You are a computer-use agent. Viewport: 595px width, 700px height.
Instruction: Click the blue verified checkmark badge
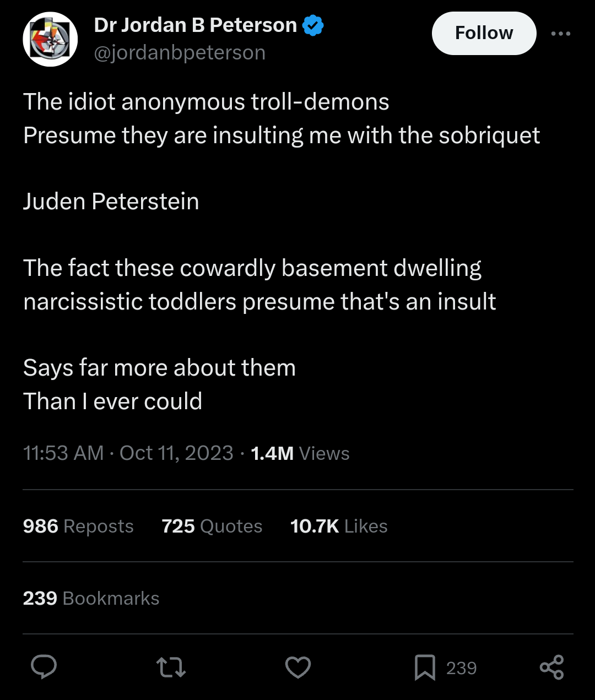[313, 25]
